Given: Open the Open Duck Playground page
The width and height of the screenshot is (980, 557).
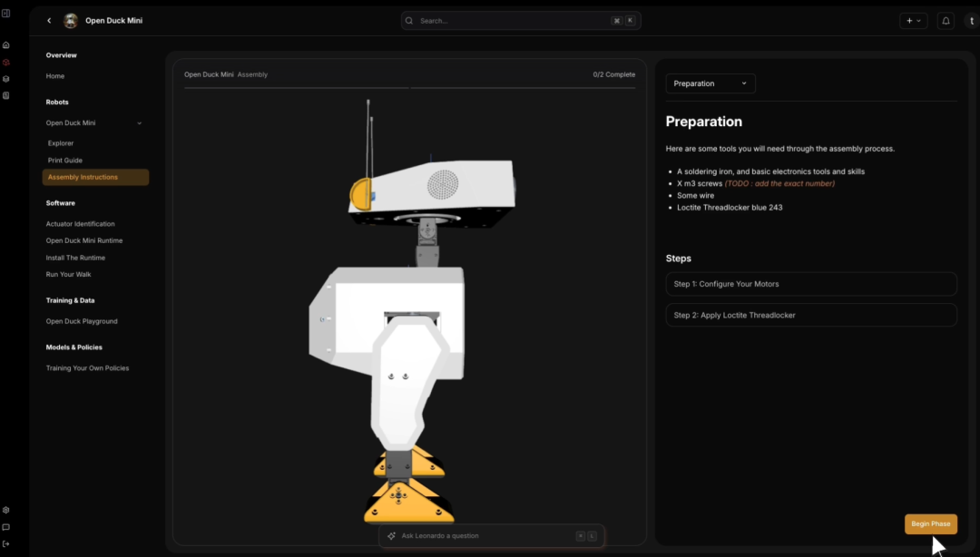Looking at the screenshot, I should click(x=82, y=321).
